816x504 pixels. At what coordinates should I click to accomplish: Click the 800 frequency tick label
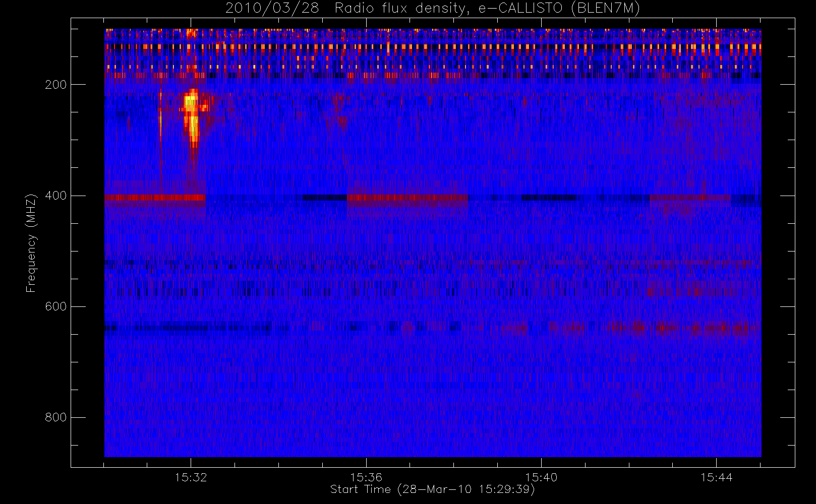click(56, 417)
